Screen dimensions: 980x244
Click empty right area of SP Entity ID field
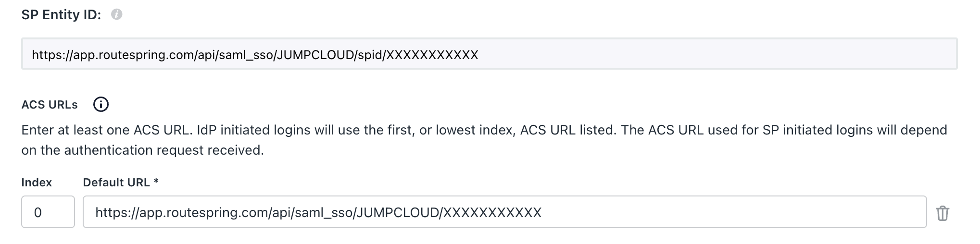pyautogui.click(x=721, y=54)
